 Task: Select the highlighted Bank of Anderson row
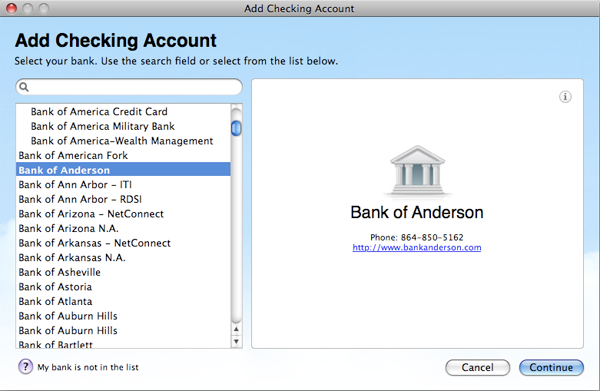(123, 170)
